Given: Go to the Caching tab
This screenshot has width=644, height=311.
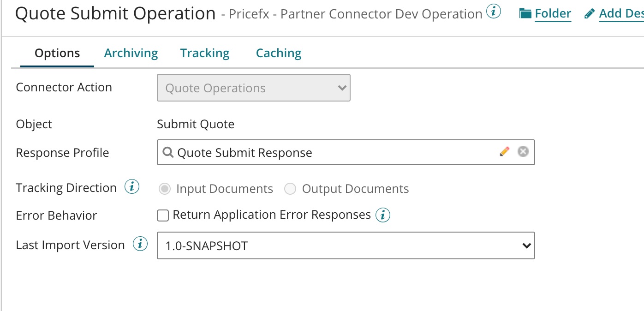Looking at the screenshot, I should click(x=279, y=54).
